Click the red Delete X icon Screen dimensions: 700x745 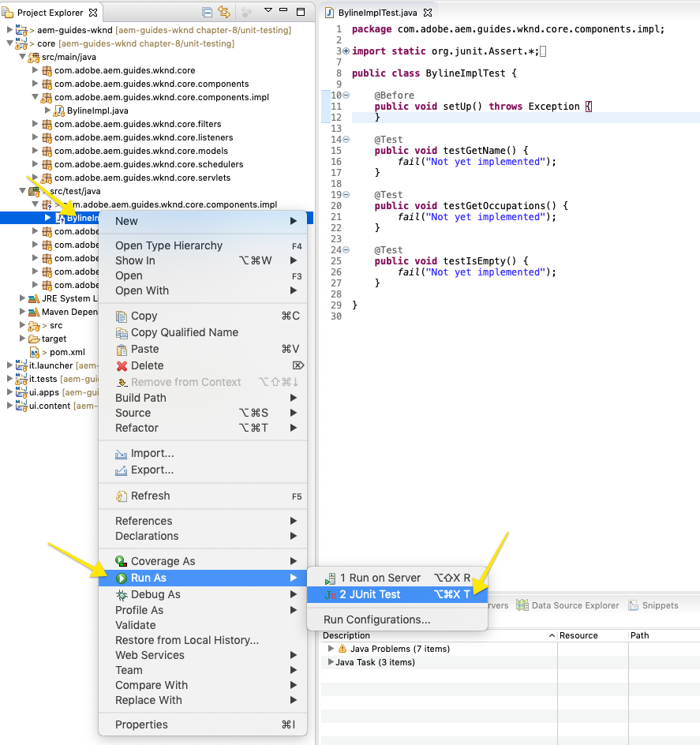[122, 366]
